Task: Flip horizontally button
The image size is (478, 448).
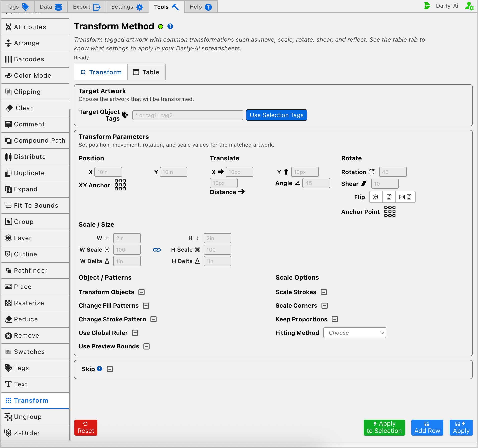Action: (x=376, y=197)
